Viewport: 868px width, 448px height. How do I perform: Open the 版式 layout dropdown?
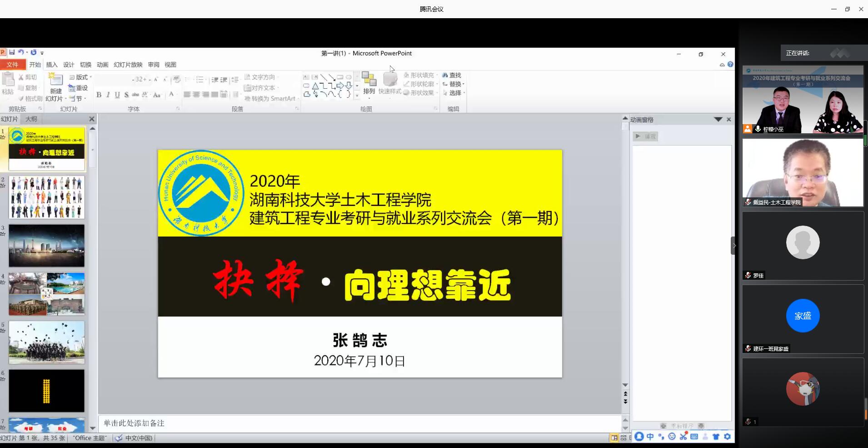point(80,77)
